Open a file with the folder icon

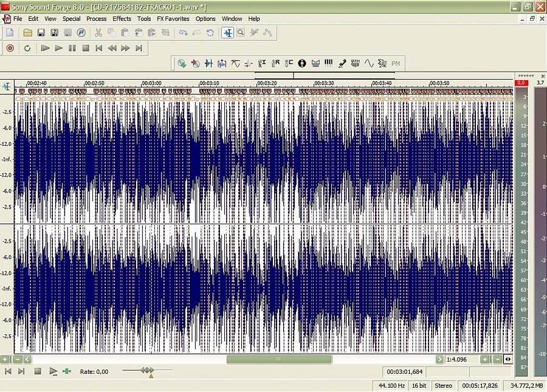click(27, 33)
